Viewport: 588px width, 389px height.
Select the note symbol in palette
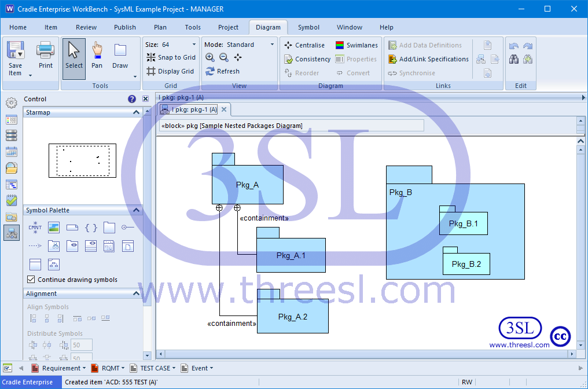pos(72,227)
